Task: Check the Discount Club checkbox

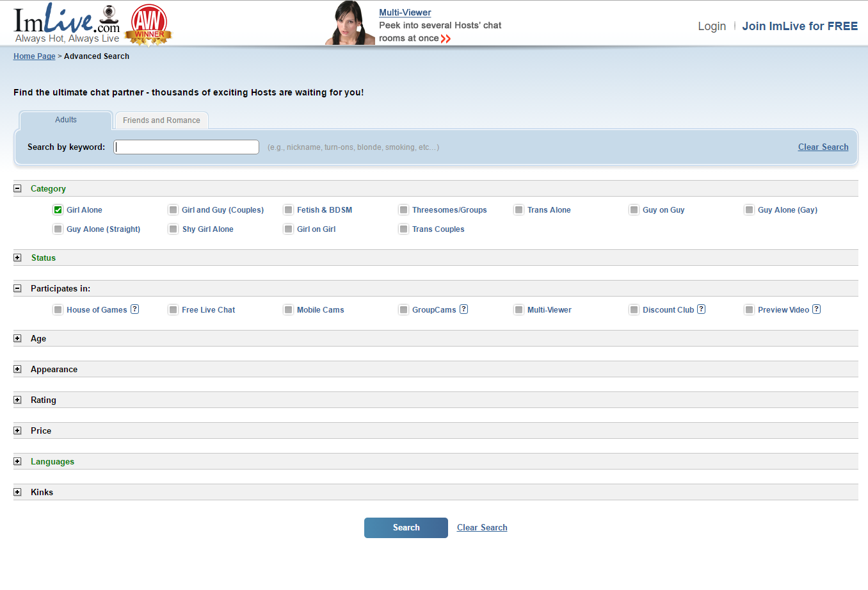Action: point(634,310)
